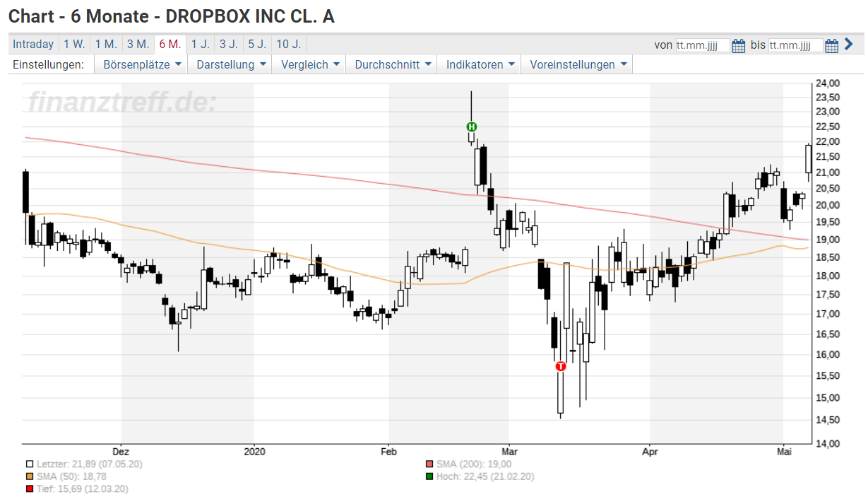
Task: Focus the 'von' start date field
Action: tap(703, 45)
